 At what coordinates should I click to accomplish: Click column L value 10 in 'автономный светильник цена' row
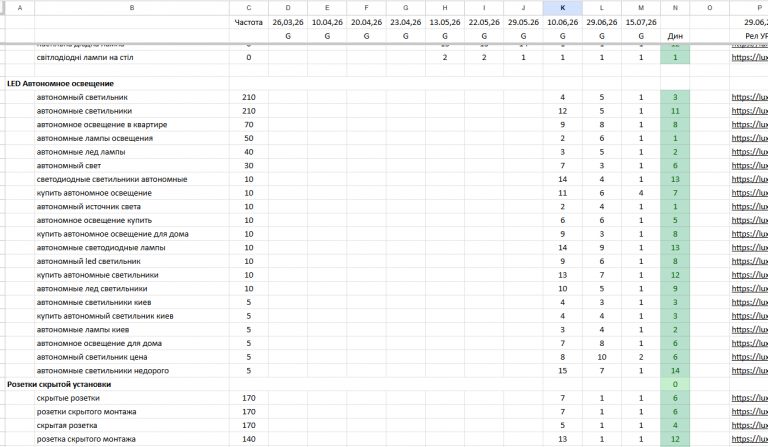601,358
